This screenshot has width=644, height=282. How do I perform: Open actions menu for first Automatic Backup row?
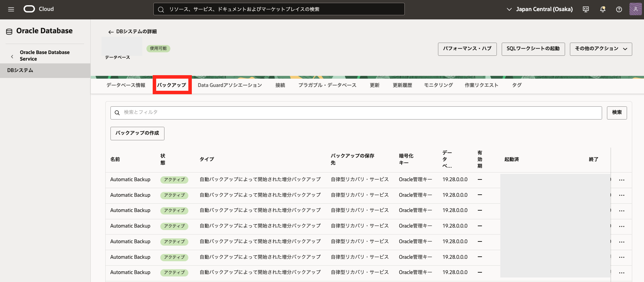point(622,180)
